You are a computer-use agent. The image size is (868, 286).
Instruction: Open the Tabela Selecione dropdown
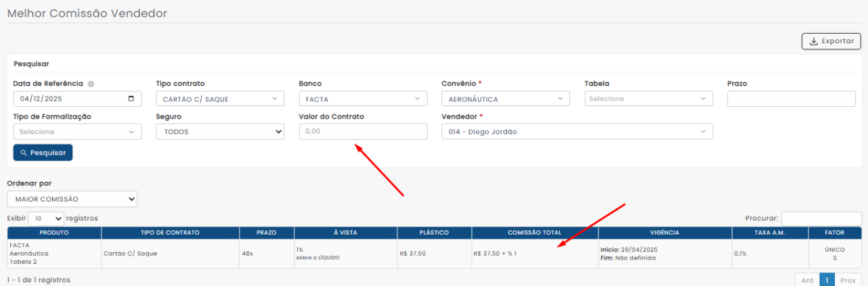648,99
